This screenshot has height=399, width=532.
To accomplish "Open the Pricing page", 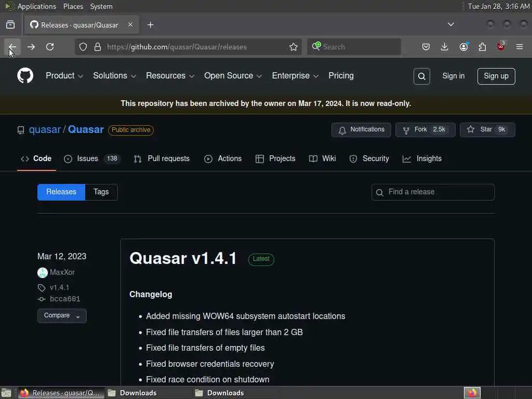I will 341,76.
